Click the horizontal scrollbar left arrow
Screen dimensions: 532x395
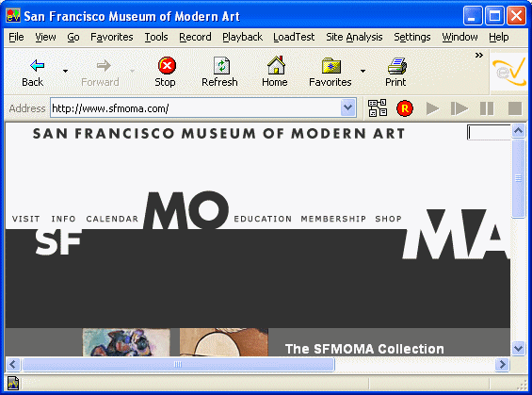tap(13, 365)
